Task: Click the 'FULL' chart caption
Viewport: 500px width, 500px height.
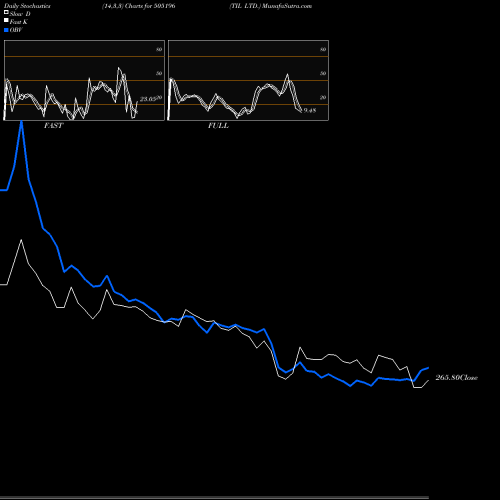Action: coord(218,126)
